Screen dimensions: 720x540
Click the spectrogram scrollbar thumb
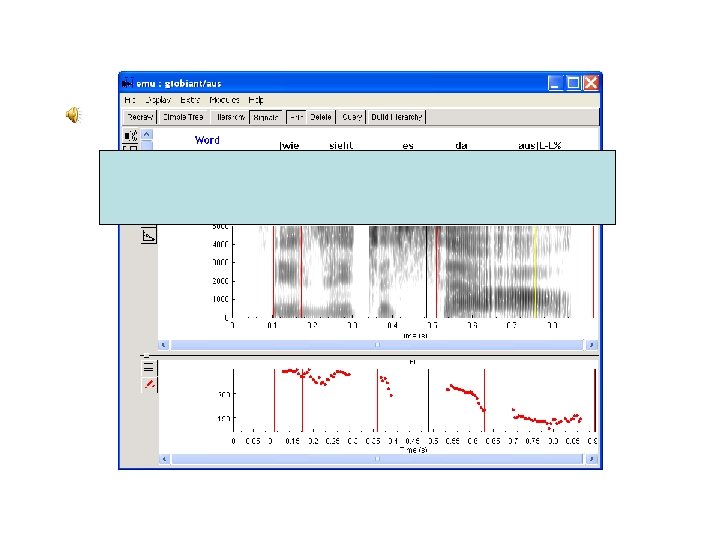(x=377, y=344)
